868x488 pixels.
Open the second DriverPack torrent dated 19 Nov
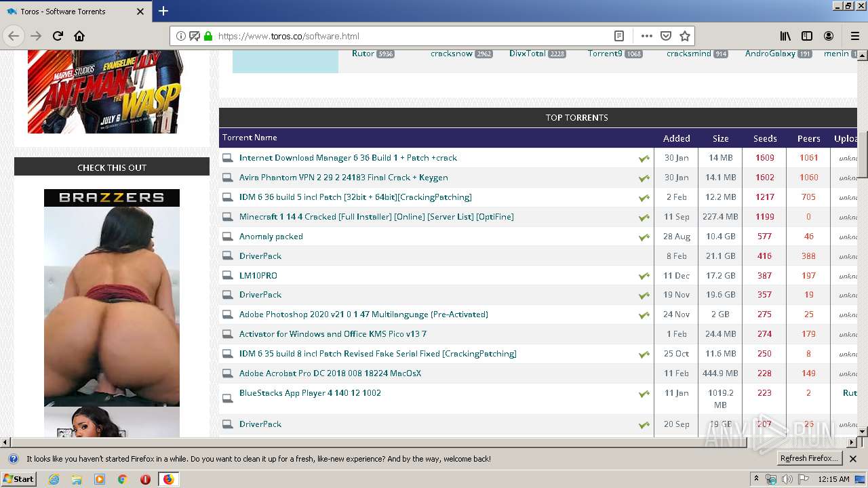[x=260, y=295]
